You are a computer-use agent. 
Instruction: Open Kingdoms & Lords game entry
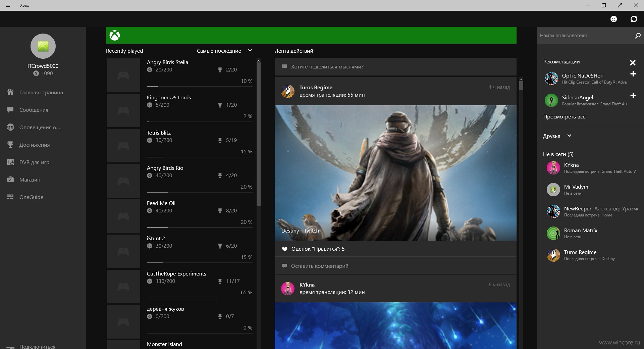180,110
